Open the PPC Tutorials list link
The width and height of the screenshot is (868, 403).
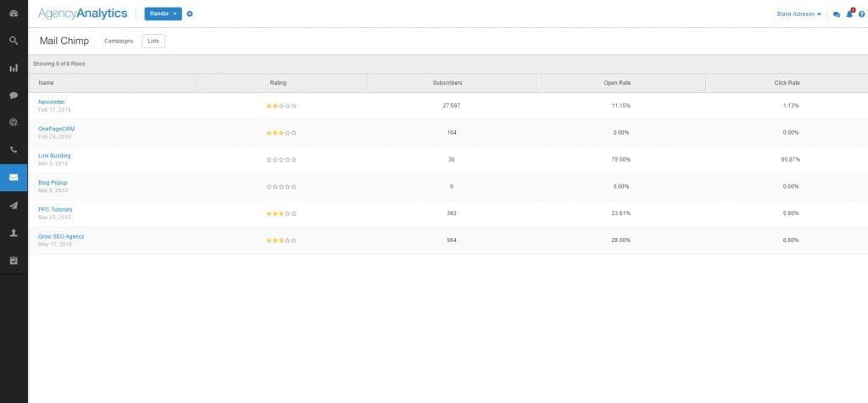coord(55,209)
